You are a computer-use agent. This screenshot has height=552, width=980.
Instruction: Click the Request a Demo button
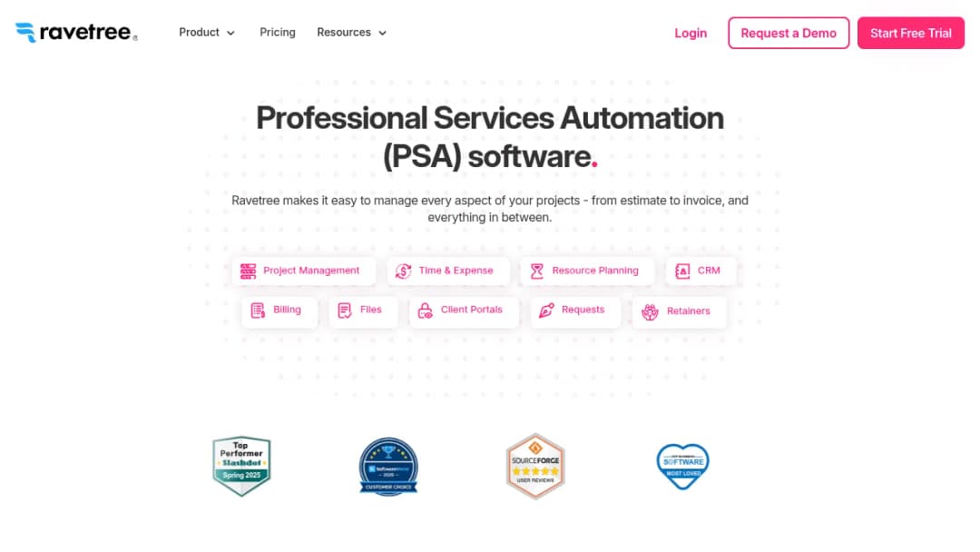[789, 33]
